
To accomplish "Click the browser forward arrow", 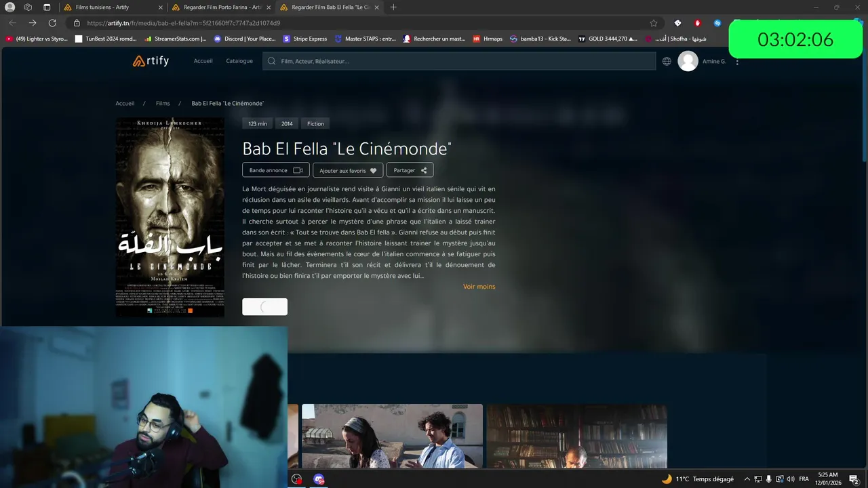I will pyautogui.click(x=32, y=22).
